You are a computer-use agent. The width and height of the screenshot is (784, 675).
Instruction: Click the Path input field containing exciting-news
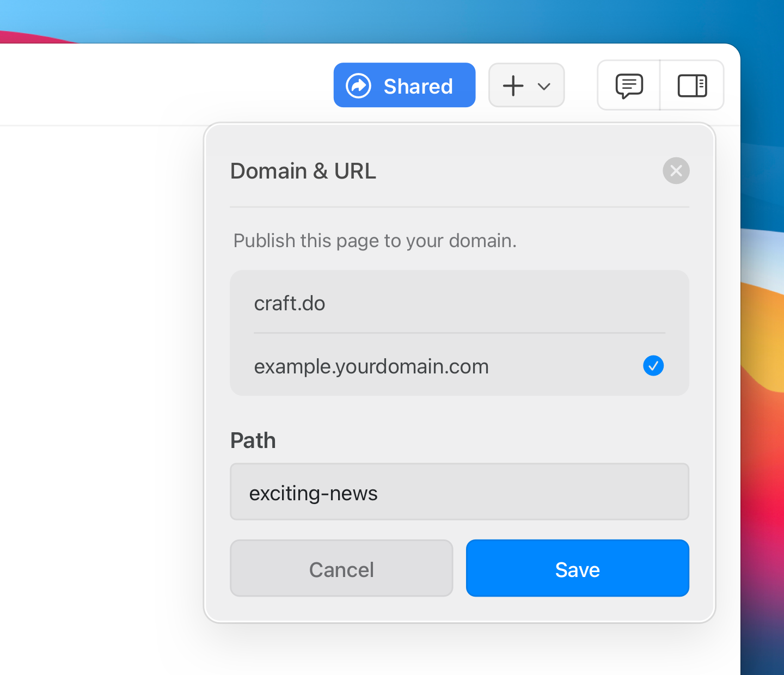(460, 492)
